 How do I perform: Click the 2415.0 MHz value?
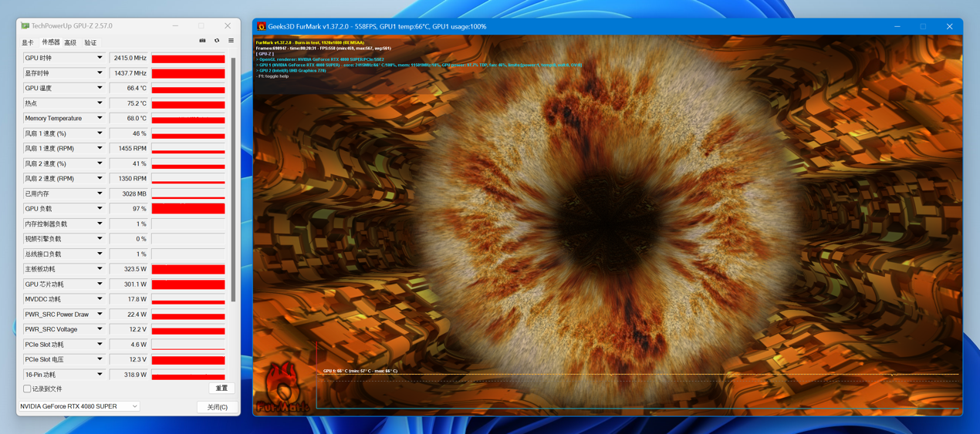129,58
